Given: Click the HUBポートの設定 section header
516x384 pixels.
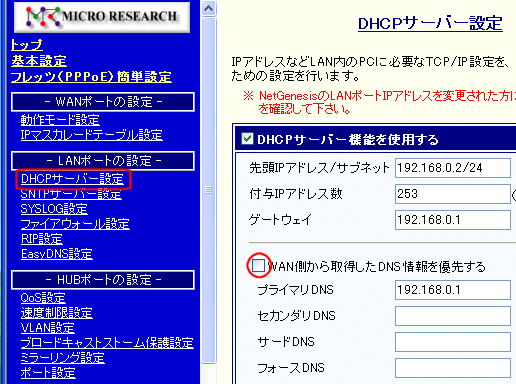Looking at the screenshot, I should [103, 280].
